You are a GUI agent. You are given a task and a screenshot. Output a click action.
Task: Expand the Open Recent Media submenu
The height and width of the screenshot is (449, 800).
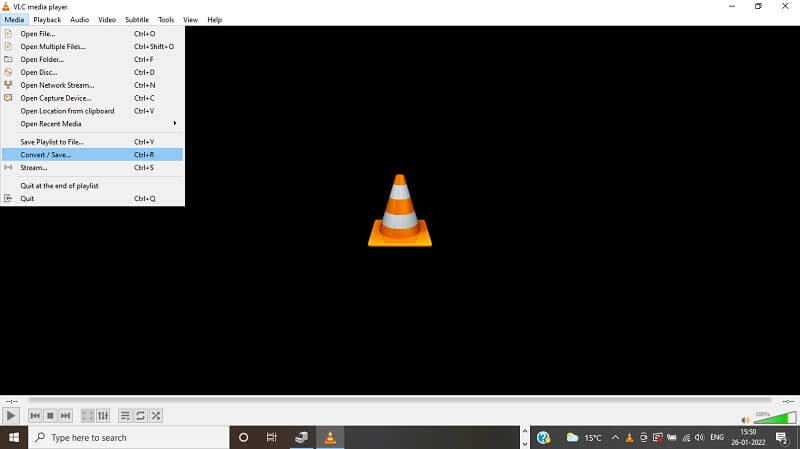(x=92, y=123)
